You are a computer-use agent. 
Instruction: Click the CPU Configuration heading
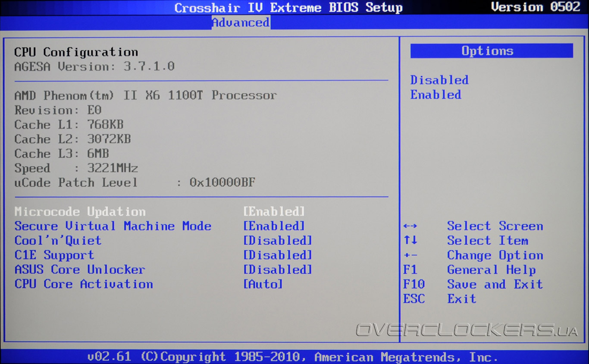click(76, 52)
